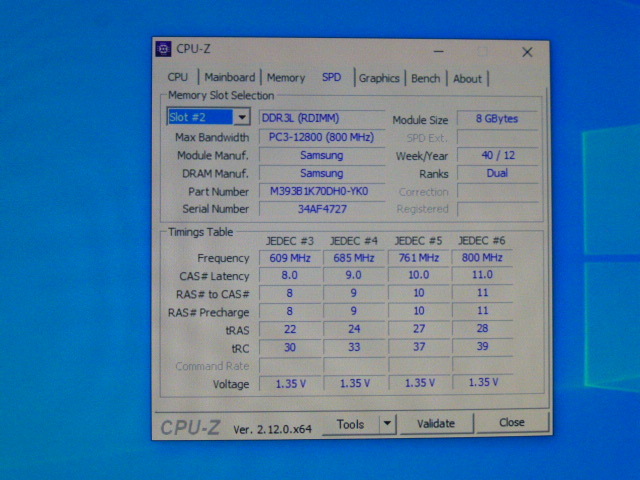Click the Week/Year 40 / 12 value
Image resolution: width=640 pixels, height=480 pixels.
[497, 155]
